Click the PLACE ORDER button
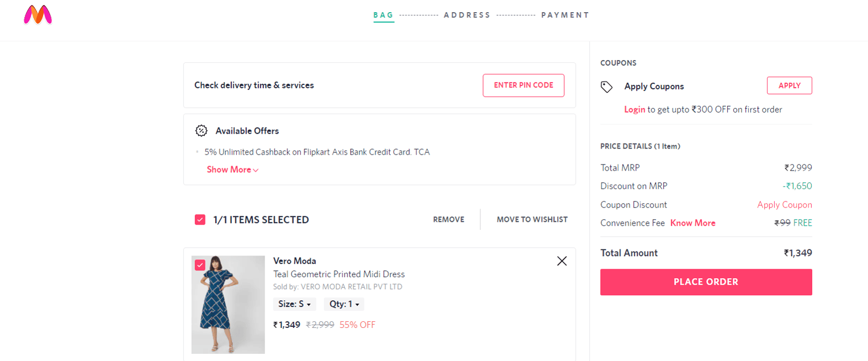Viewport: 868px width, 361px height. (706, 282)
